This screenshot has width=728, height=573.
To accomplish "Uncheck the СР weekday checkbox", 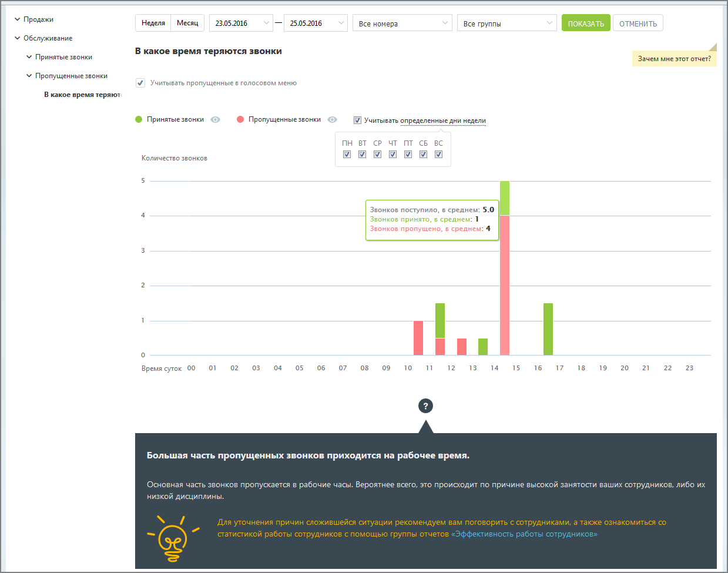I will pyautogui.click(x=377, y=155).
